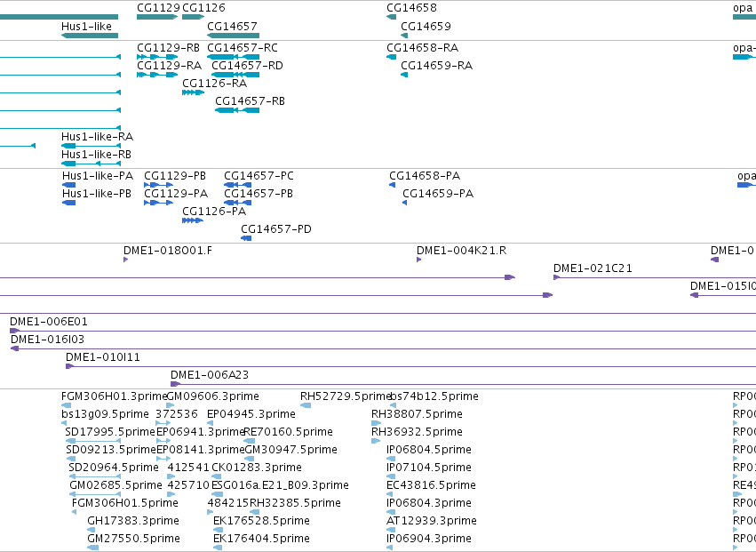Click the FGM306H01.3prime EST label
Viewport: 756px width, 552px height.
pos(114,396)
